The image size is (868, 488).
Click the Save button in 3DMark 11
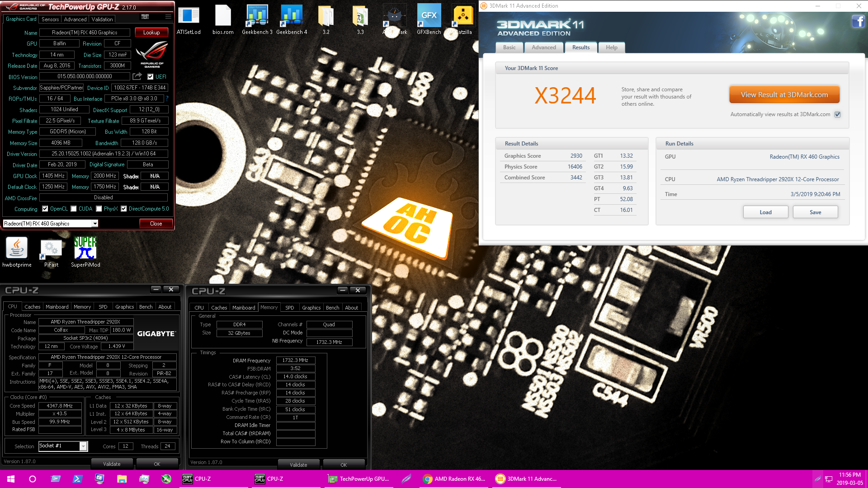point(815,212)
